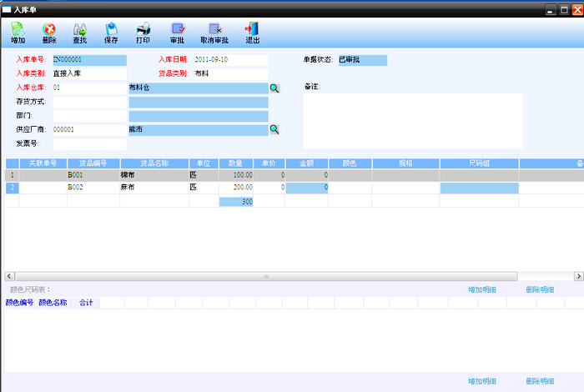This screenshot has height=392, width=584.
Task: Click 增加明细 link above the color size table
Action: (482, 289)
